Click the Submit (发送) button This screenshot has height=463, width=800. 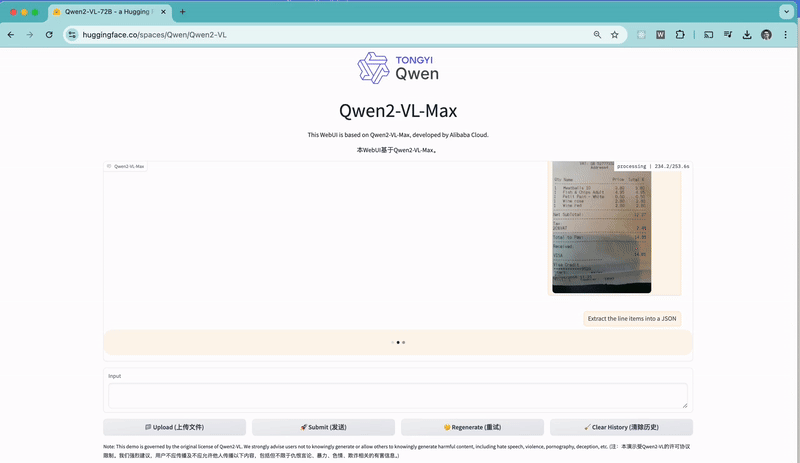click(323, 427)
